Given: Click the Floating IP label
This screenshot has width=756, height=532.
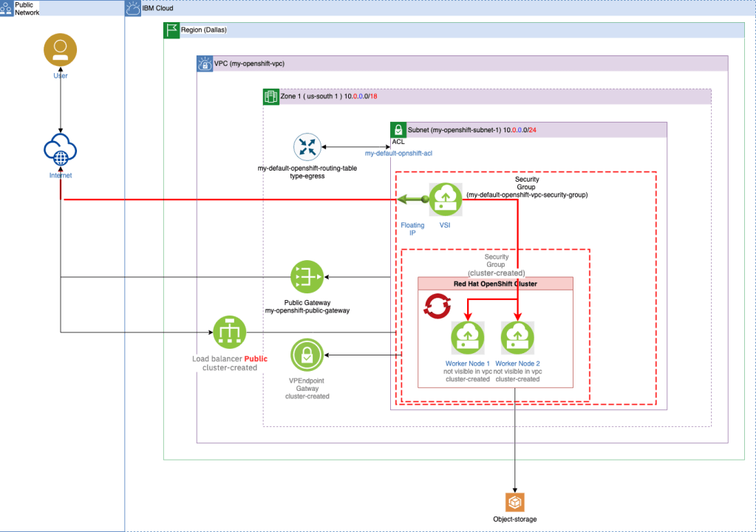Looking at the screenshot, I should (x=412, y=228).
